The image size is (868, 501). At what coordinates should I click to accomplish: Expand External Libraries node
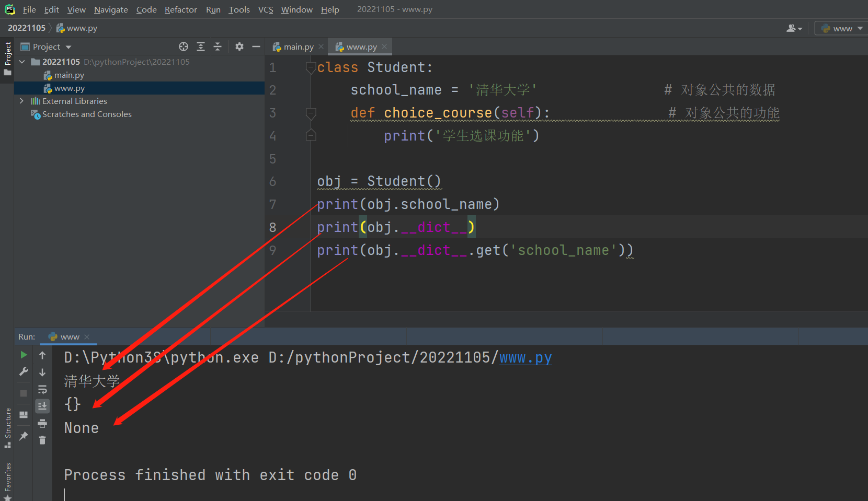point(21,101)
